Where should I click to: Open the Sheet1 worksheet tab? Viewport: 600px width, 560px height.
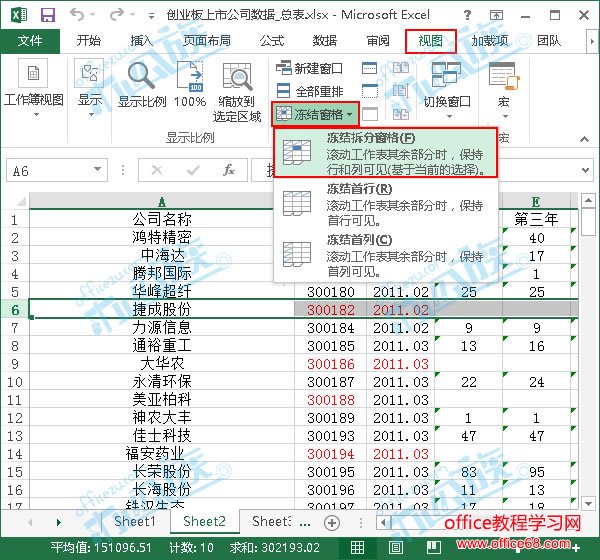[135, 521]
